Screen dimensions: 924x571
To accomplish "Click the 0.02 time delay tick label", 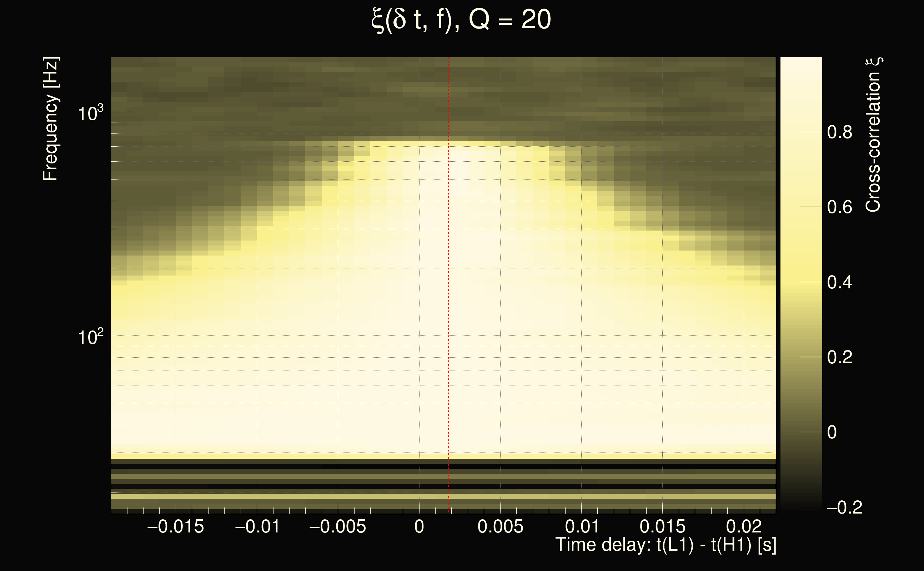I will click(x=743, y=526).
